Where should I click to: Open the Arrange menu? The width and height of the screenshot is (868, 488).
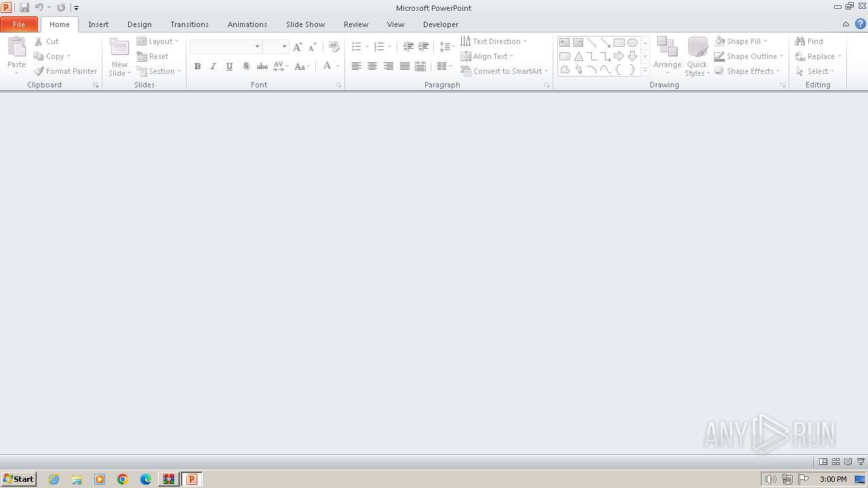click(667, 56)
